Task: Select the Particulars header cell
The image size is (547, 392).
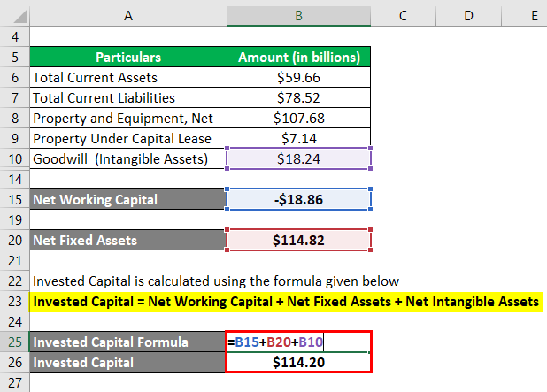Action: click(127, 57)
